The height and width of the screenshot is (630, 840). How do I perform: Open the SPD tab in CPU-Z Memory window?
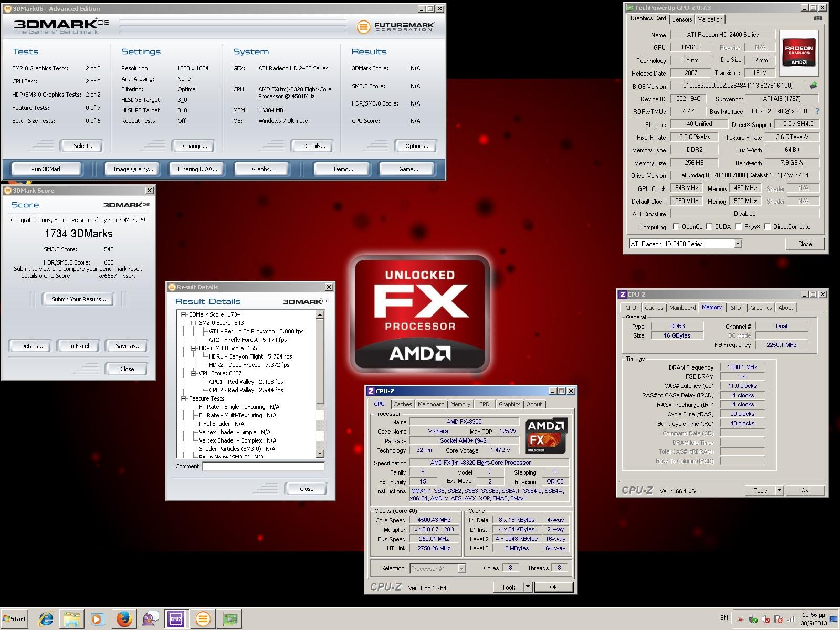click(736, 308)
